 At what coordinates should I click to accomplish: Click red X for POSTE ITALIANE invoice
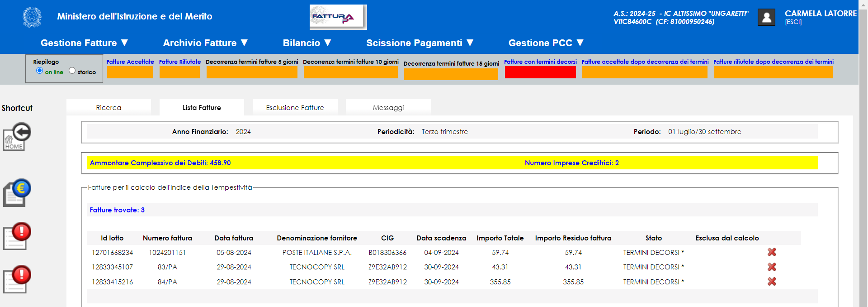point(772,252)
